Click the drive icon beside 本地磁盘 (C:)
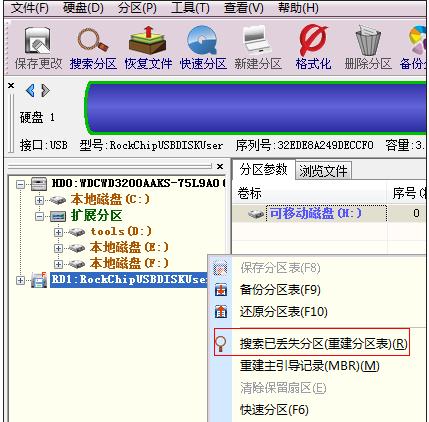429x422 pixels. (58, 200)
